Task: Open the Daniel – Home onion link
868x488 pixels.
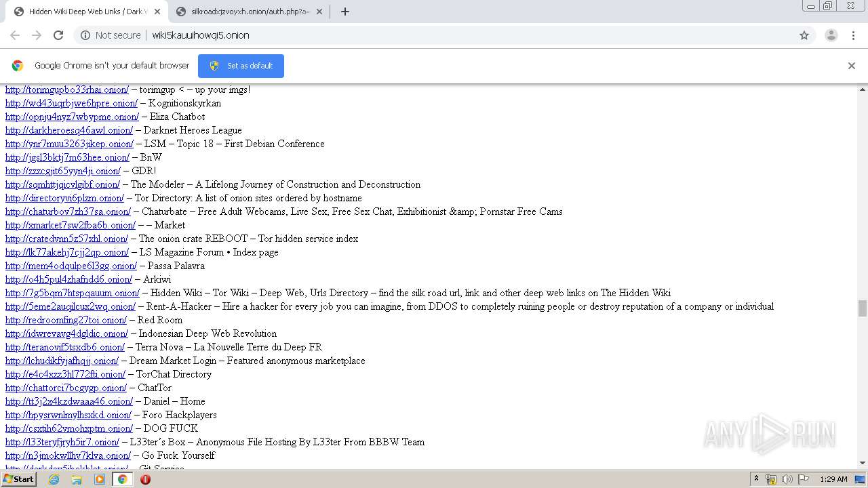Action: (69, 401)
